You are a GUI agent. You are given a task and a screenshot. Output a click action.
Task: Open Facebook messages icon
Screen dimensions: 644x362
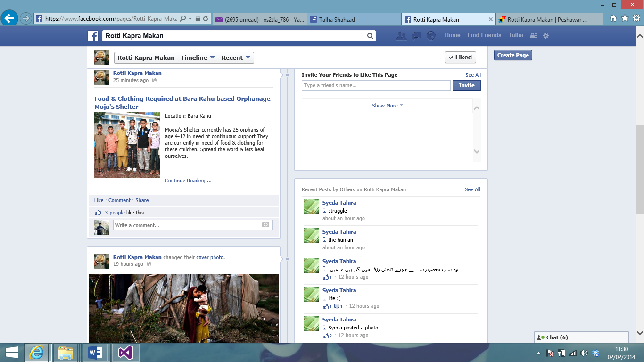tap(416, 35)
